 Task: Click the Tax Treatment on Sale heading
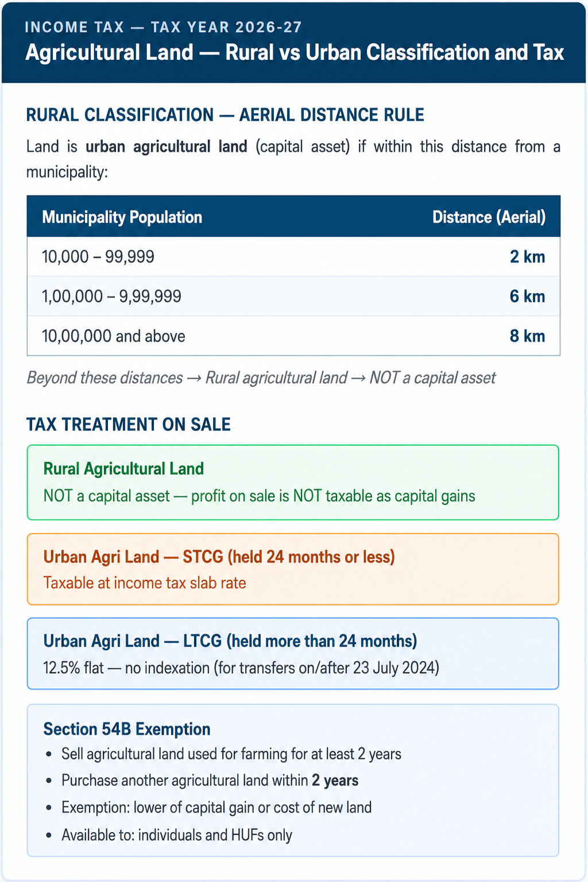tap(129, 425)
